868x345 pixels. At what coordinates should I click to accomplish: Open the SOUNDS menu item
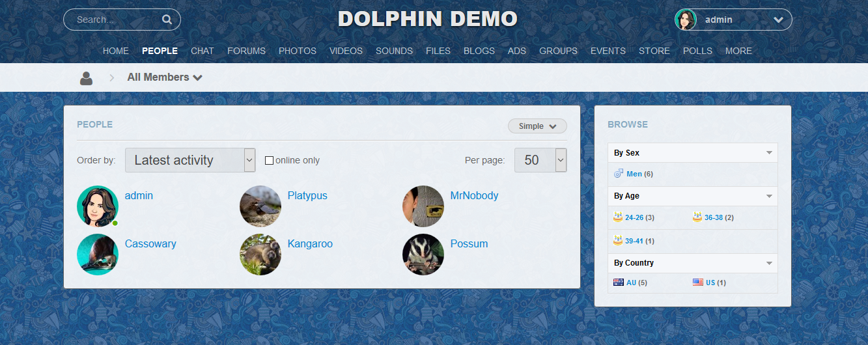pos(394,51)
